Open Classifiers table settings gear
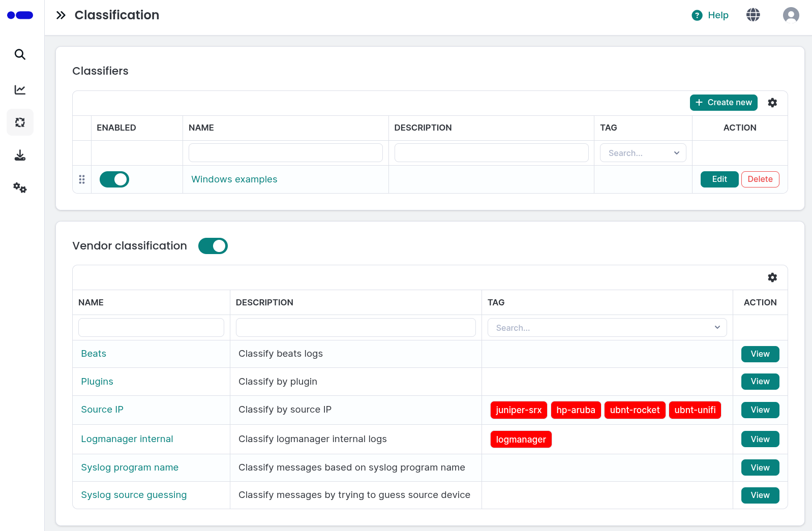This screenshot has height=531, width=812. coord(772,103)
